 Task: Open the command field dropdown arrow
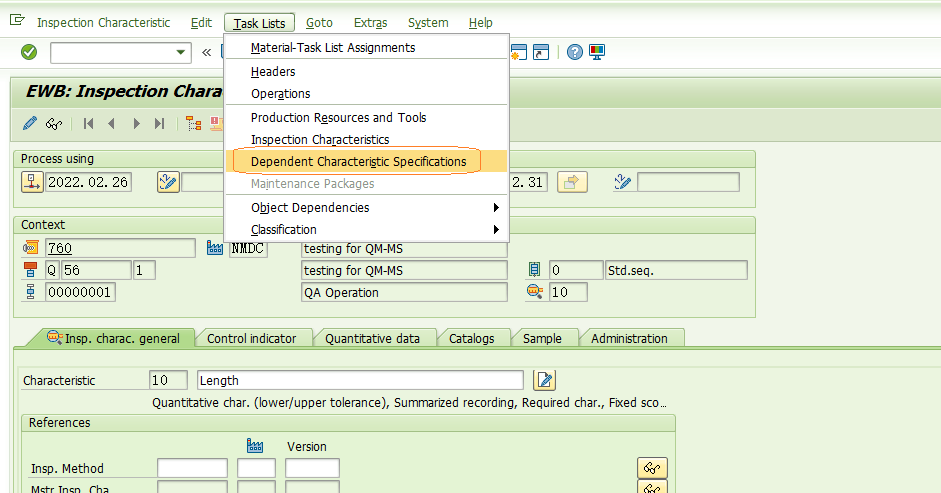pyautogui.click(x=180, y=52)
